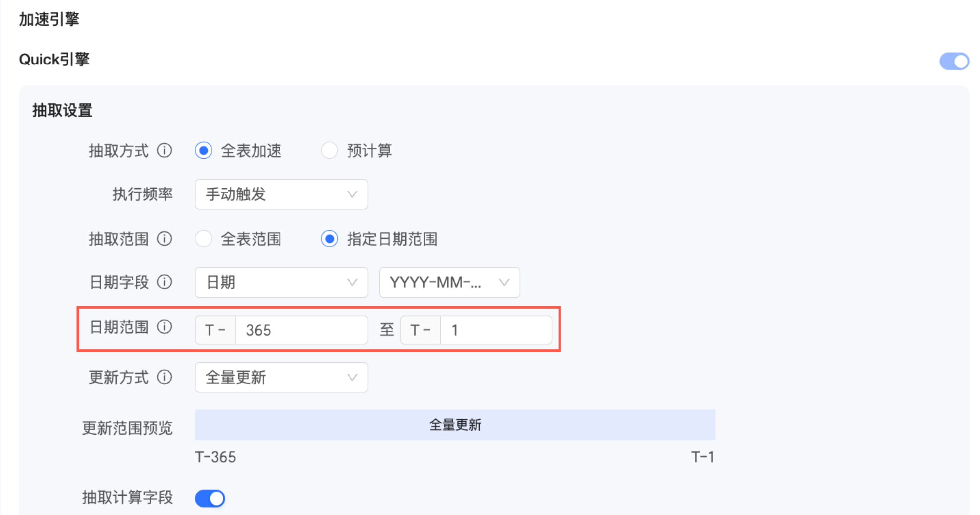Expand the YYYY-MM date format dropdown

click(x=449, y=282)
